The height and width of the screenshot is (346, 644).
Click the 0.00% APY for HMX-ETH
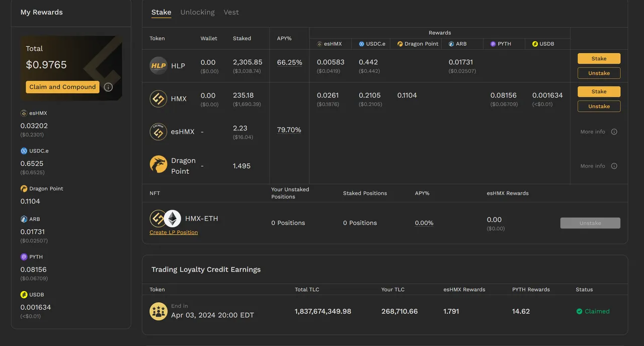(424, 223)
